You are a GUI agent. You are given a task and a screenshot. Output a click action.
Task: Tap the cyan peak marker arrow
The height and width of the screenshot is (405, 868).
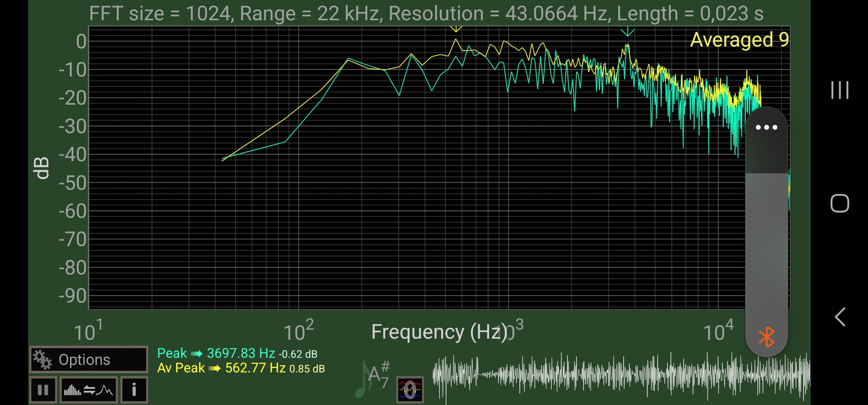[x=627, y=32]
